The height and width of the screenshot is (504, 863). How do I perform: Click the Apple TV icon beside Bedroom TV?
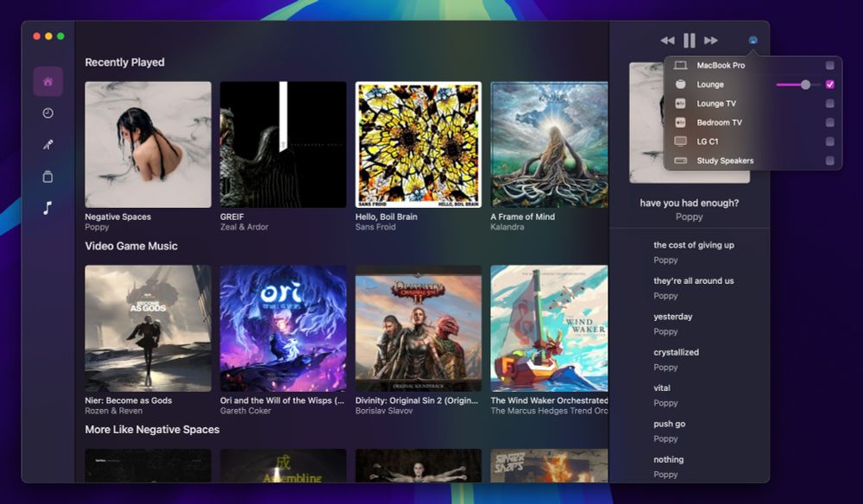point(680,123)
